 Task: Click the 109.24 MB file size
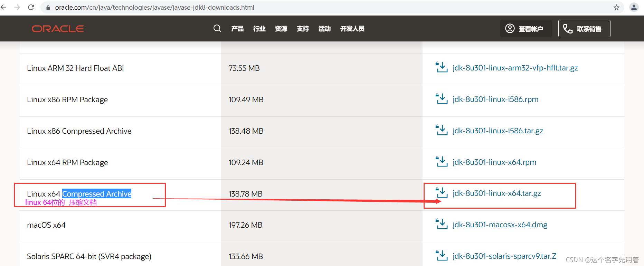pos(246,163)
